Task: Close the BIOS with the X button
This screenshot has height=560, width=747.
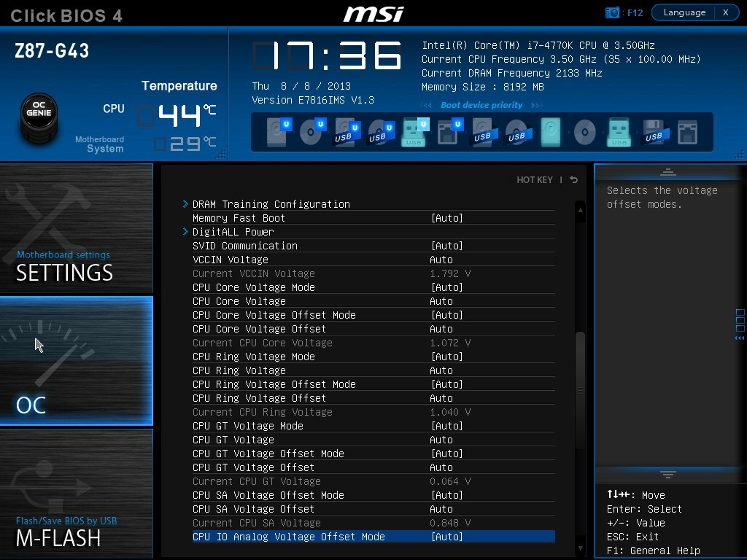Action: click(726, 12)
